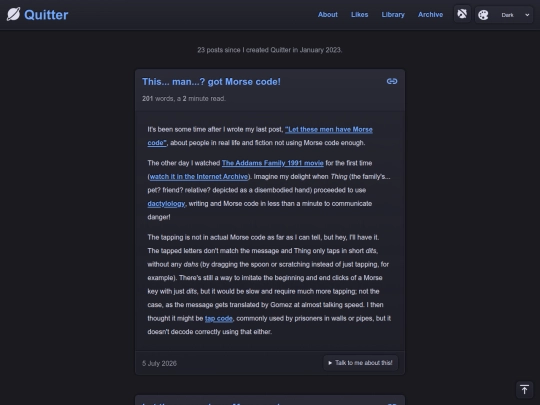Click '201 words, a 2 minute read' text
This screenshot has width=540, height=405.
(184, 98)
